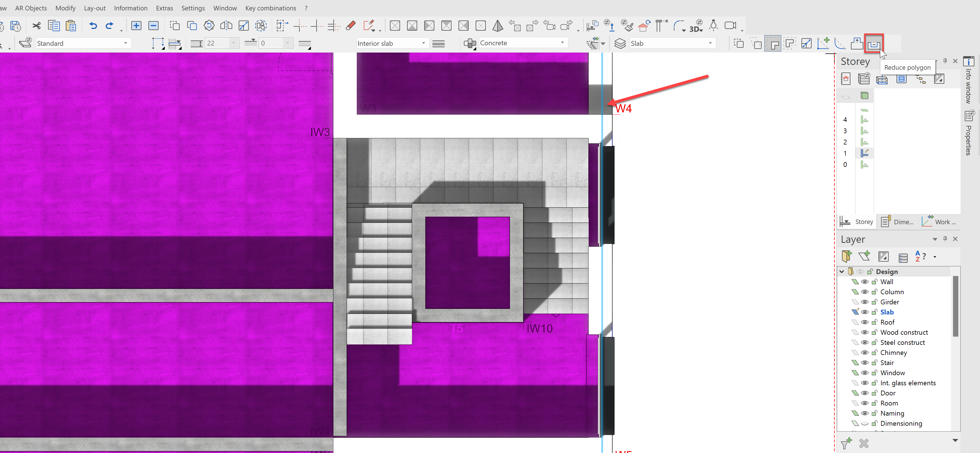Open the Extras menu
Screen dimensions: 980x453
(x=164, y=8)
